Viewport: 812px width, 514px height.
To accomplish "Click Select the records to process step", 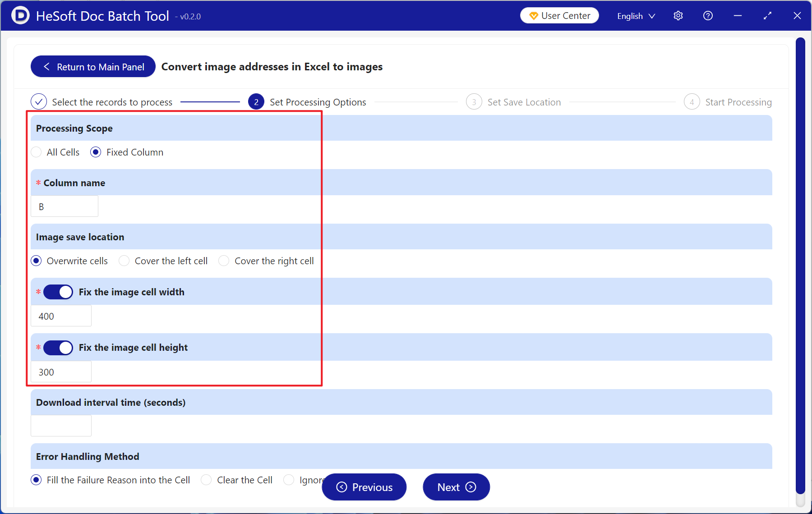I will pos(112,102).
